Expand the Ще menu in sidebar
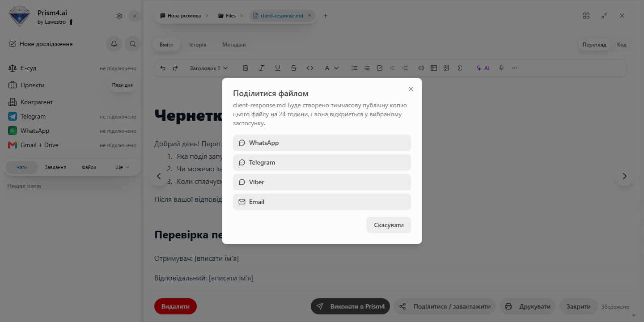 coord(122,167)
